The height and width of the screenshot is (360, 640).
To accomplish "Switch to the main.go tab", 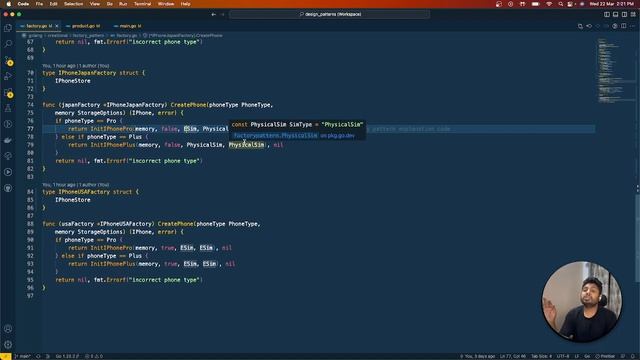I will click(x=128, y=26).
